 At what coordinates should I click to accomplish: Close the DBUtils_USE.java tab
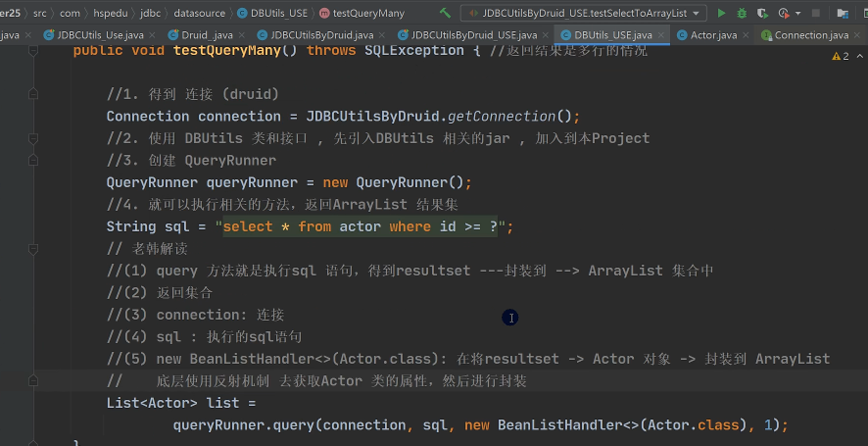660,35
